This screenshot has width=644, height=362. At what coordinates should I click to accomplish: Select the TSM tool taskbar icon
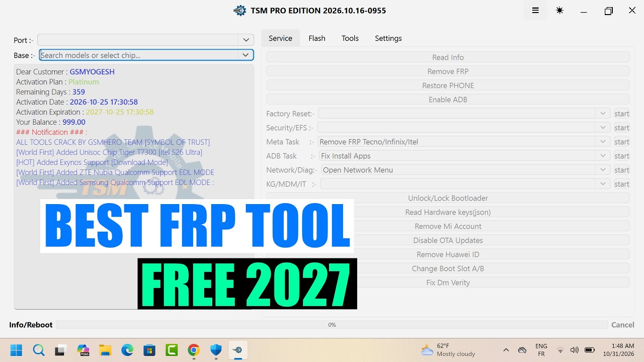point(238,350)
